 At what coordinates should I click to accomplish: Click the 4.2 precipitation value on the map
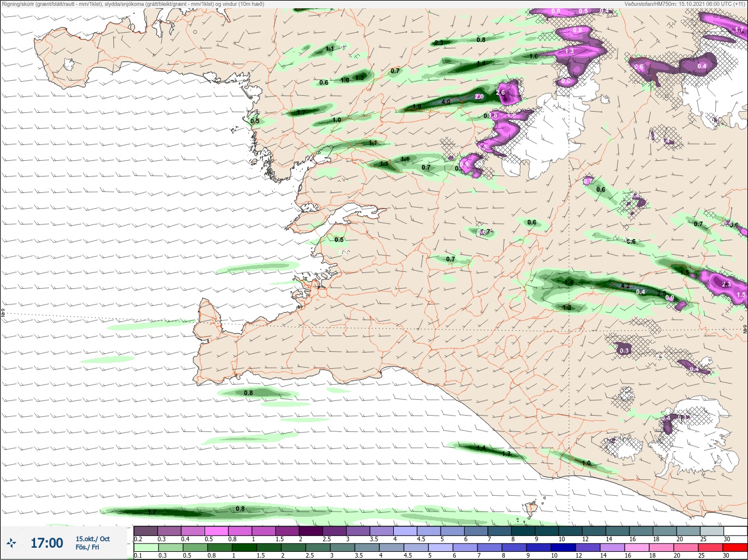pyautogui.click(x=625, y=286)
